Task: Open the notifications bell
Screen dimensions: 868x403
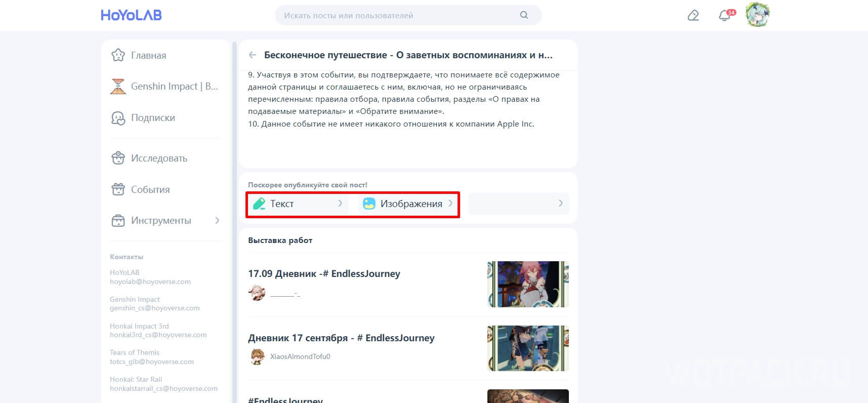Action: (725, 16)
